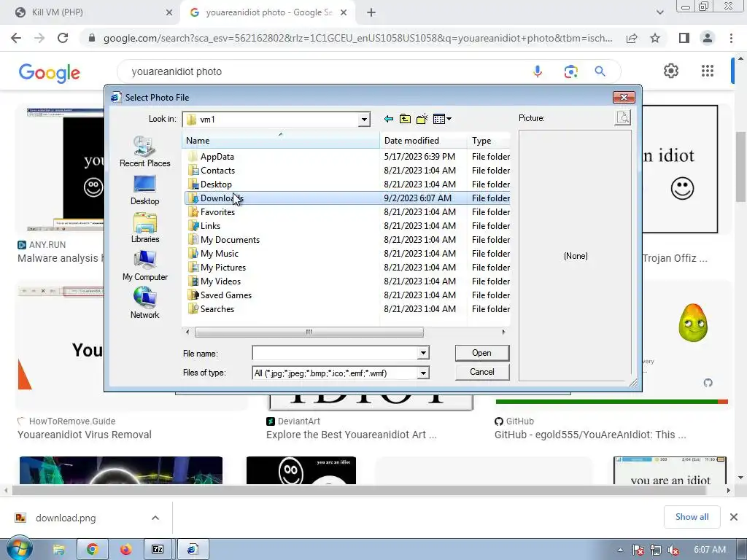
Task: Expand the Files of type dropdown
Action: point(423,373)
